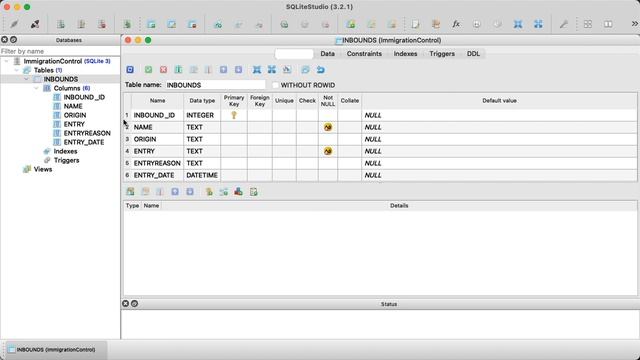
Task: Switch to the Data tab
Action: [x=327, y=53]
